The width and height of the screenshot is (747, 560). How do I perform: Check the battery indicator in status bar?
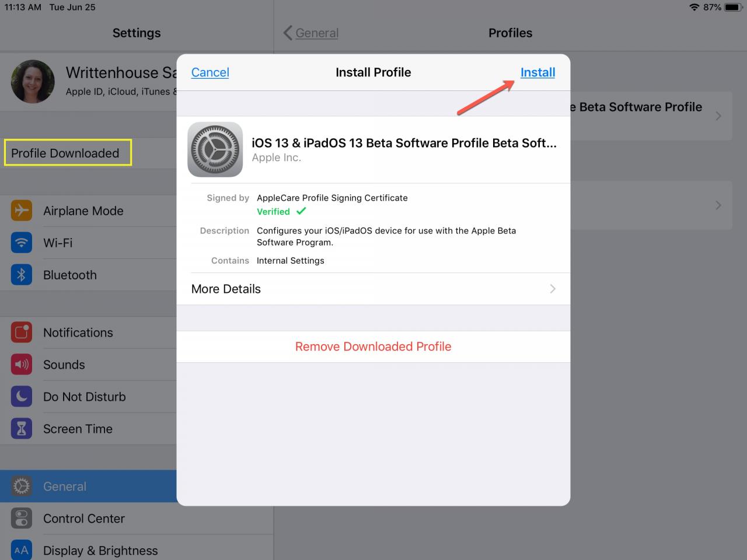coord(732,7)
